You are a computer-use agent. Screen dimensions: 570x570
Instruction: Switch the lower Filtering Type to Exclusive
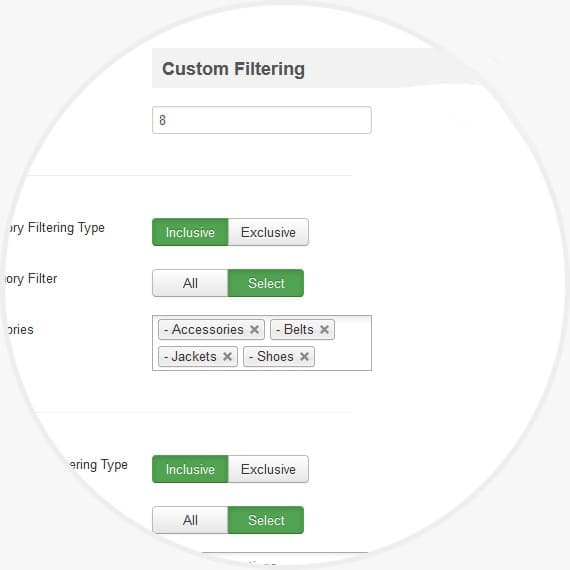[x=268, y=469]
